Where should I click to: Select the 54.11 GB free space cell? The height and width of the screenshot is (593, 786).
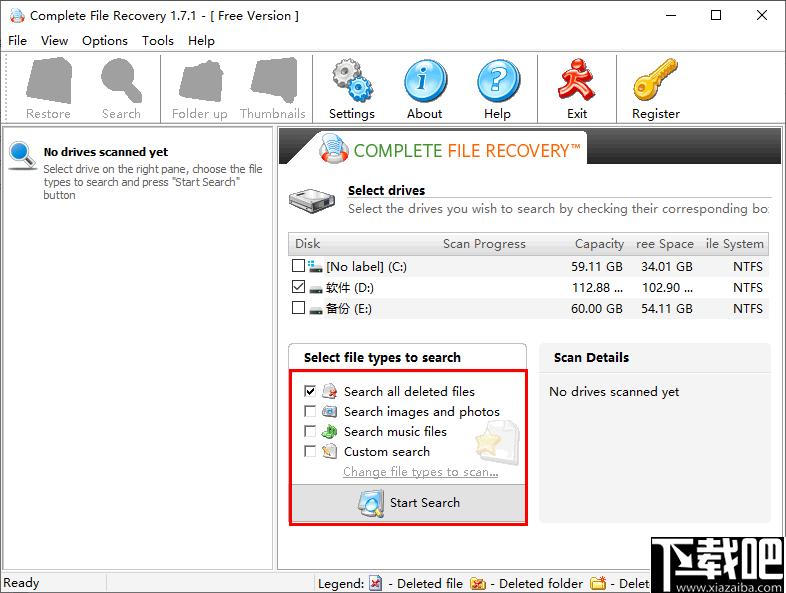pyautogui.click(x=667, y=309)
